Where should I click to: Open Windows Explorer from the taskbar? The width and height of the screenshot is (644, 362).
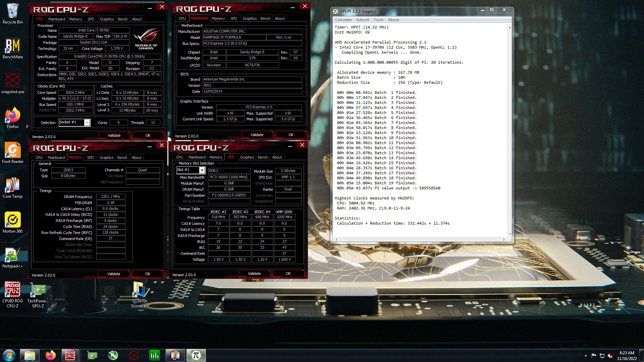pos(30,355)
